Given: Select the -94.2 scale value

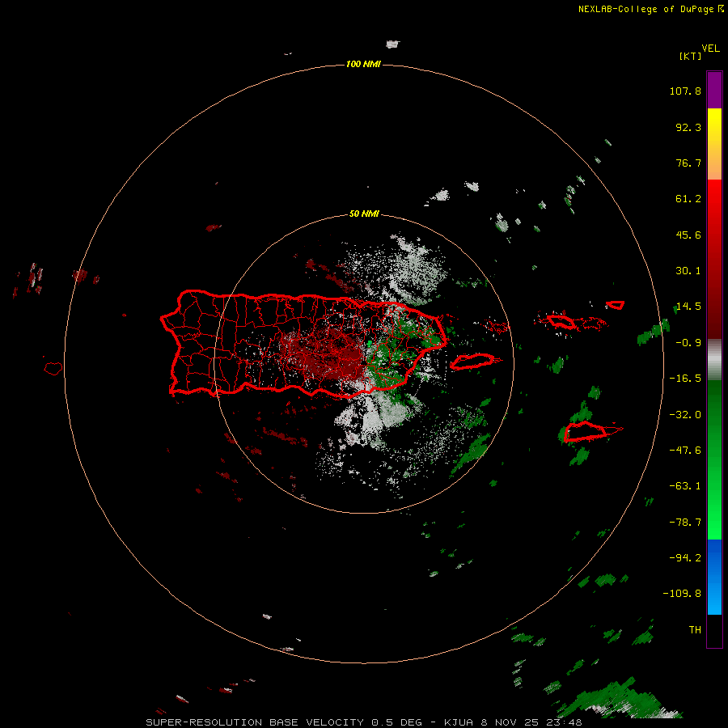Looking at the screenshot, I should tap(685, 557).
